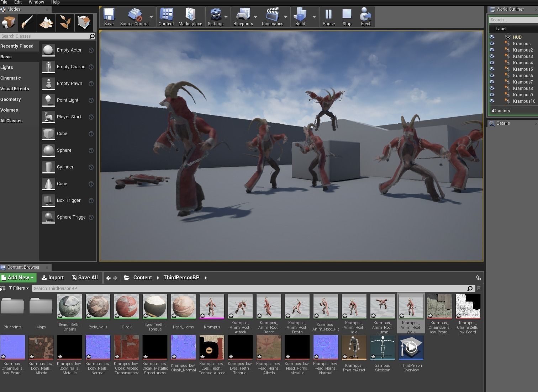Click the Build toolbar icon

[300, 17]
